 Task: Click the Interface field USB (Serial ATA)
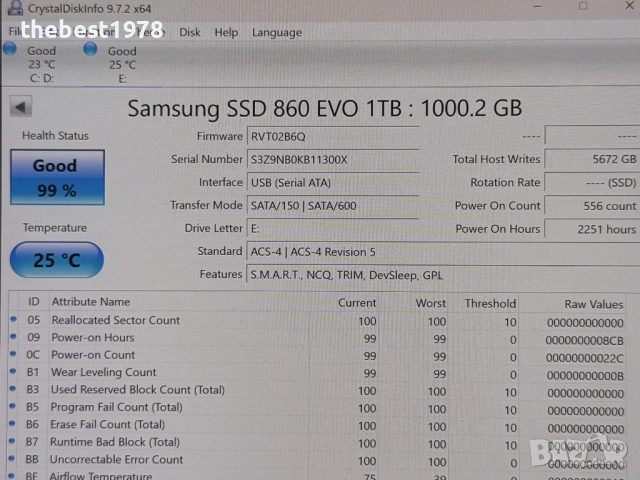tap(333, 182)
